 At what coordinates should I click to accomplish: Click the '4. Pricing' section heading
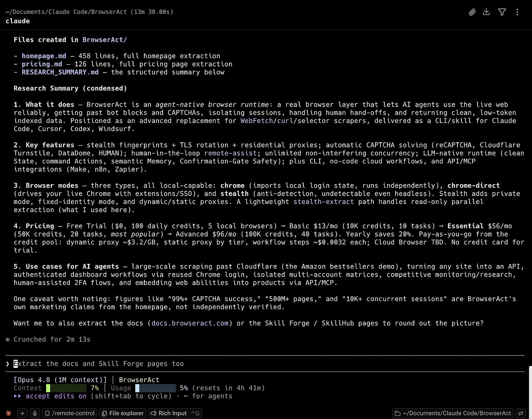(x=34, y=226)
